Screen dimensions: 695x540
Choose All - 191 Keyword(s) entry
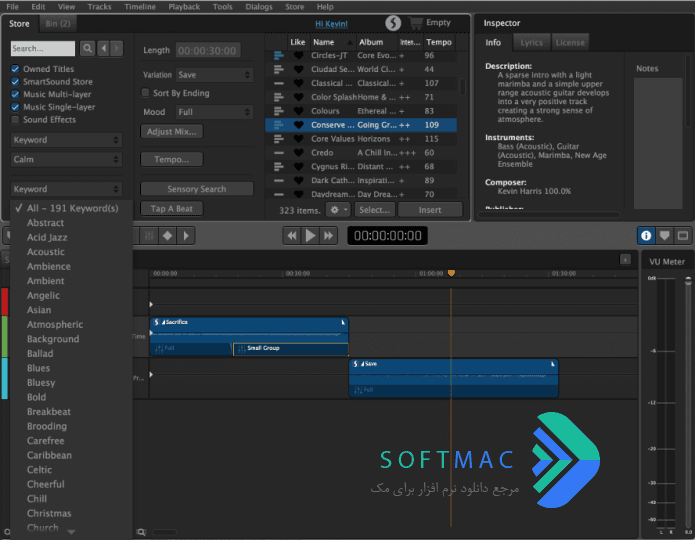pyautogui.click(x=73, y=208)
